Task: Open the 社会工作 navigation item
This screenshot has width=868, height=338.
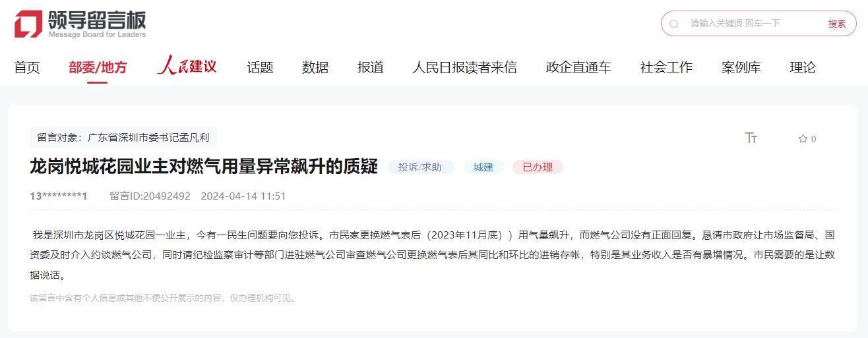Action: click(x=666, y=67)
